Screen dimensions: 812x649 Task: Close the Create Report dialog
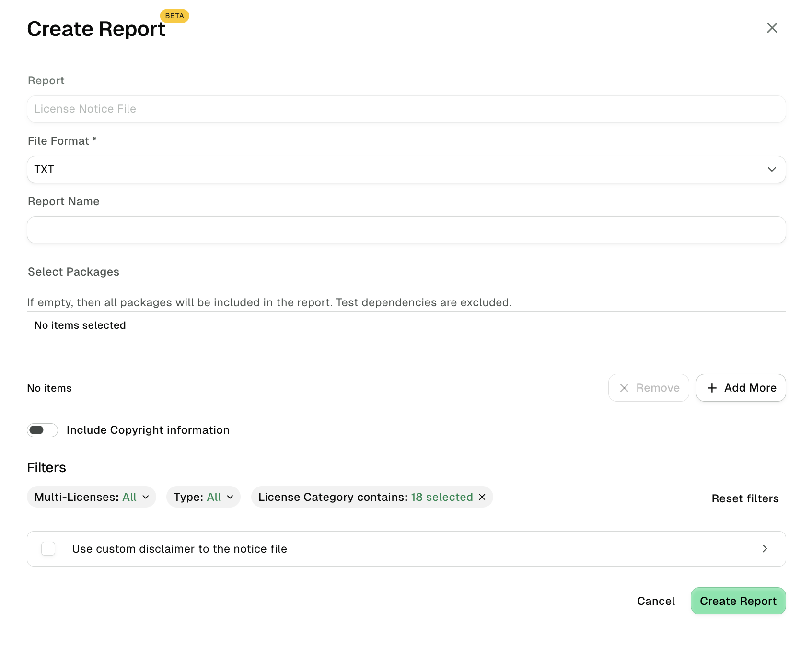[772, 28]
